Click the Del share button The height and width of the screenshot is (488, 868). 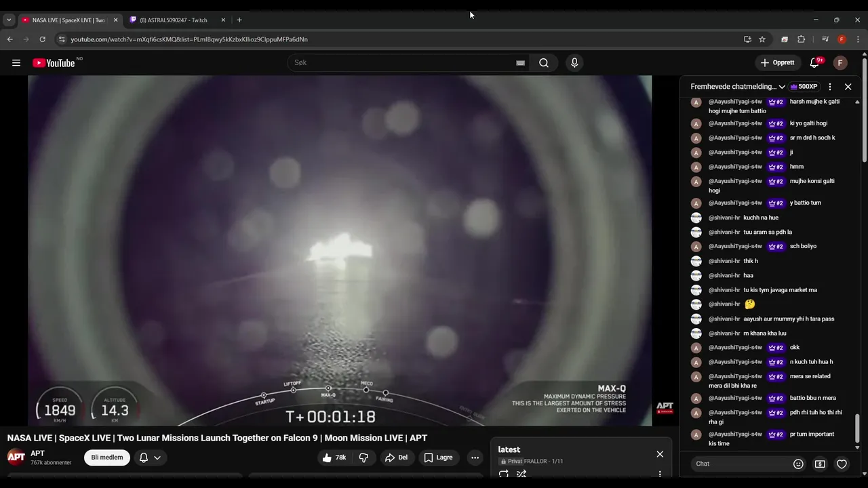pyautogui.click(x=397, y=457)
